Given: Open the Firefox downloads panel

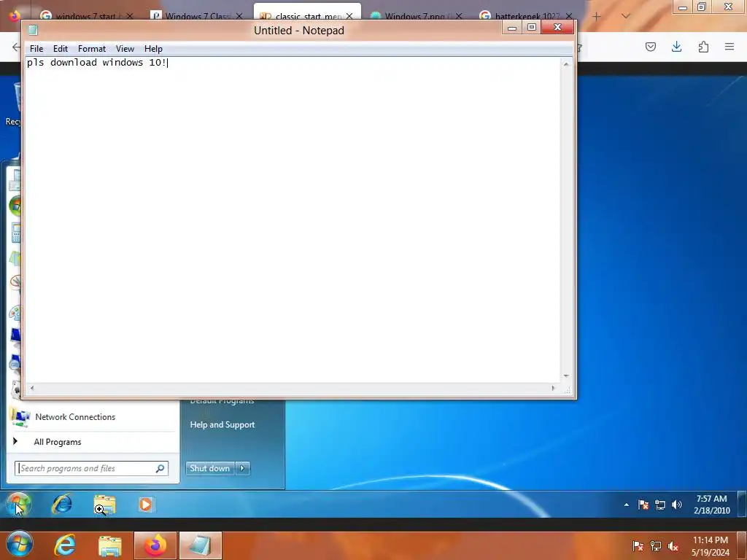Looking at the screenshot, I should (x=676, y=47).
